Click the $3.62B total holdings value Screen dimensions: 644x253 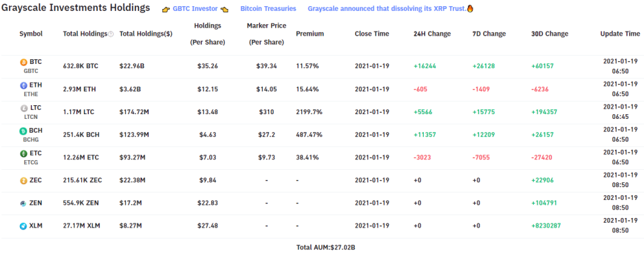click(x=130, y=89)
